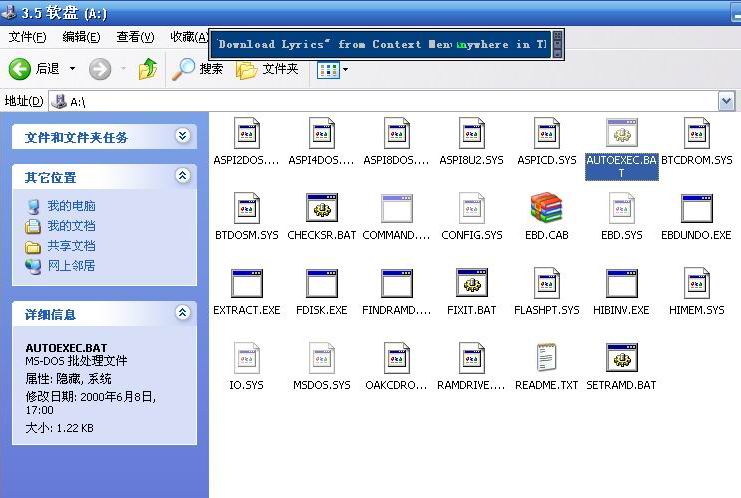Open the Search (搜索) pane
This screenshot has height=498, width=741.
click(x=197, y=69)
